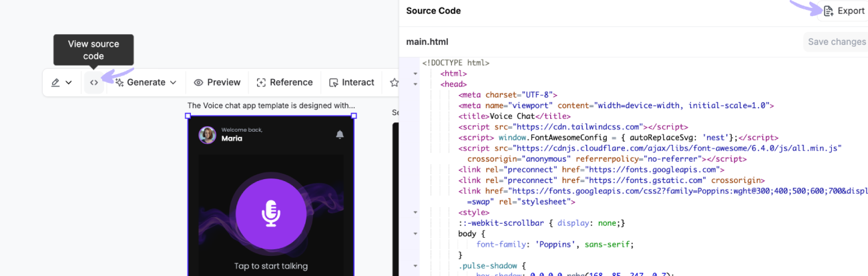Viewport: 868px width, 276px height.
Task: Click the View source code icon
Action: [x=94, y=83]
